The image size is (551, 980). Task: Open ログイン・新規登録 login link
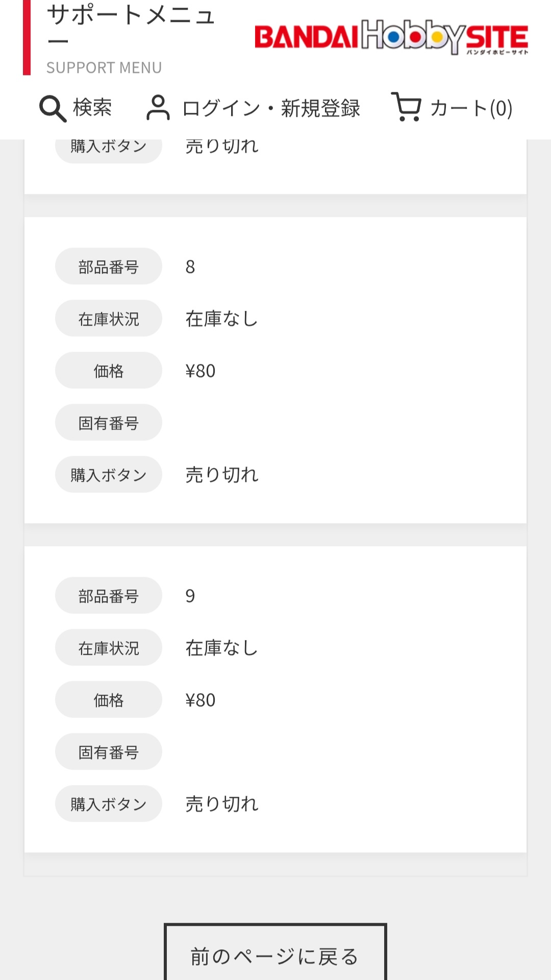pos(271,108)
